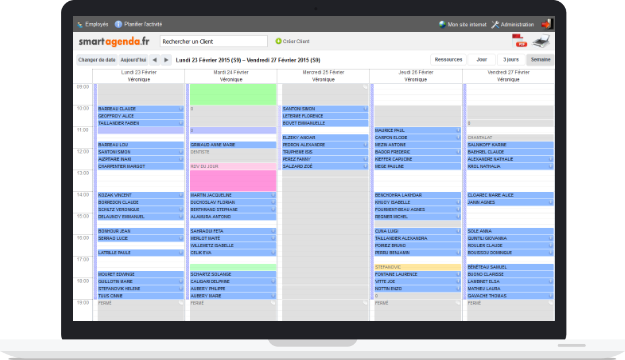The width and height of the screenshot is (625, 360).
Task: Select the Vendredi 27 Février column header
Action: pos(508,72)
